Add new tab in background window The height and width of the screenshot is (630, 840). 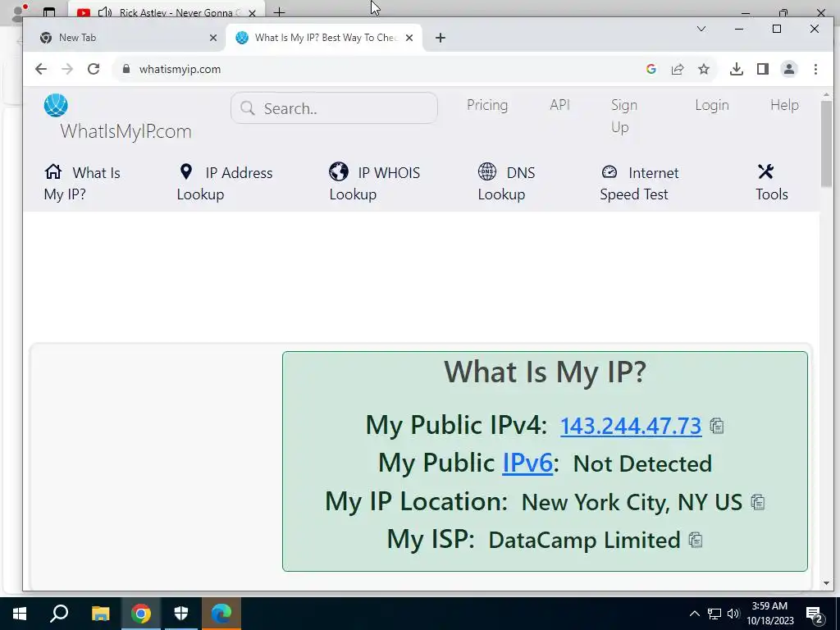coord(280,11)
